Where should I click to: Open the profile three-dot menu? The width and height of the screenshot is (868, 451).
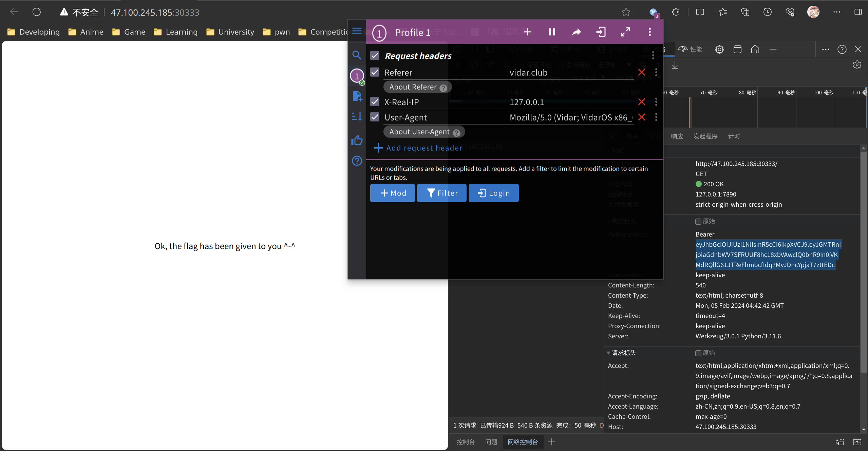(x=650, y=32)
